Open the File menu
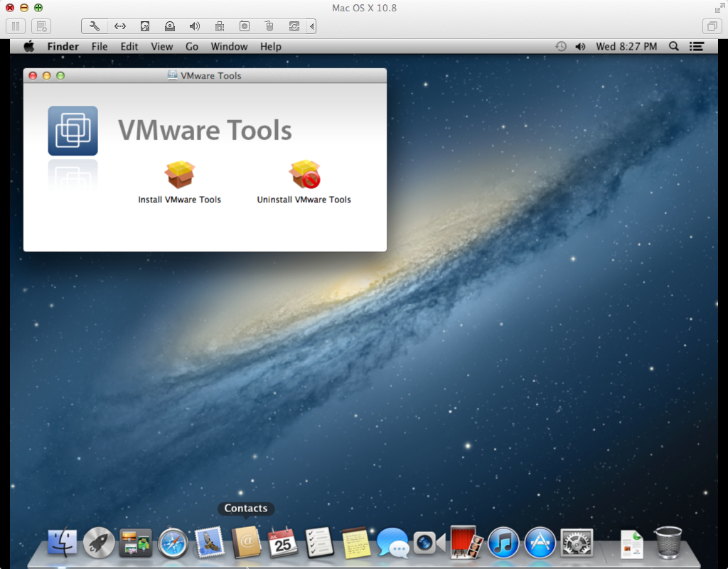This screenshot has height=569, width=728. coord(100,46)
